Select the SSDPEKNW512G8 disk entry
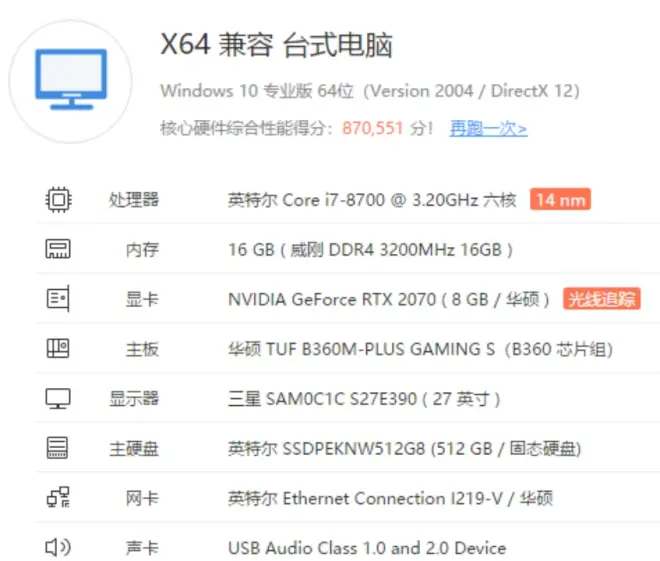Viewport: 660px width, 561px height. point(404,449)
